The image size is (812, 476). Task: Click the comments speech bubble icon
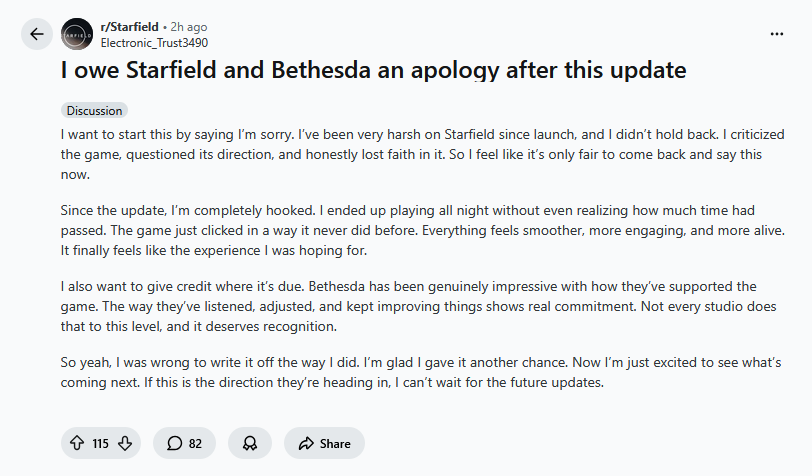point(174,443)
